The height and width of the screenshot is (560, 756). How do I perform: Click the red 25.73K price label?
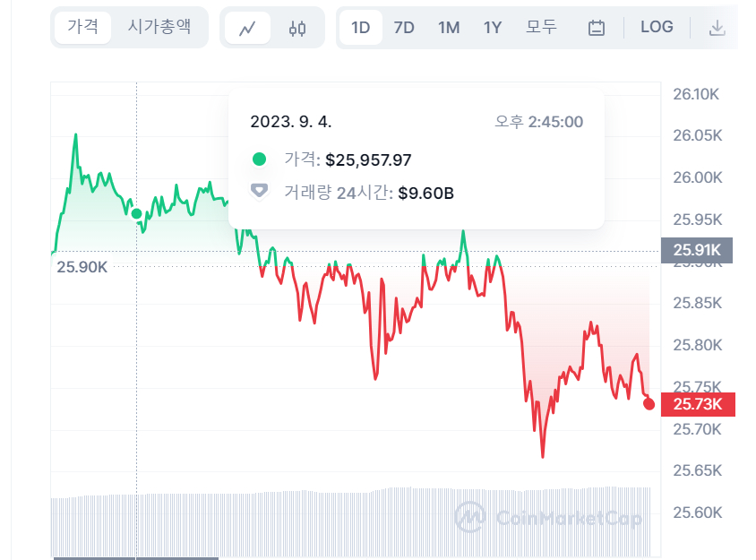pos(698,404)
